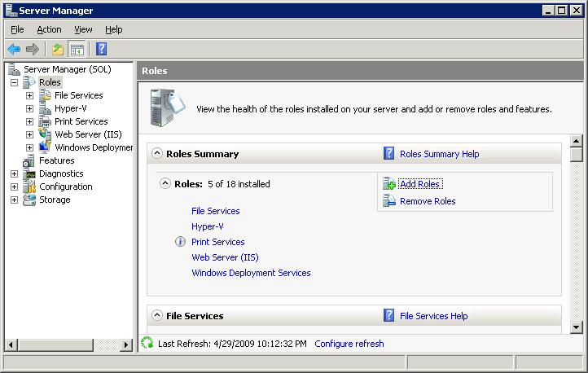Click the Add Roles icon with plus
This screenshot has height=373, width=588.
click(388, 184)
